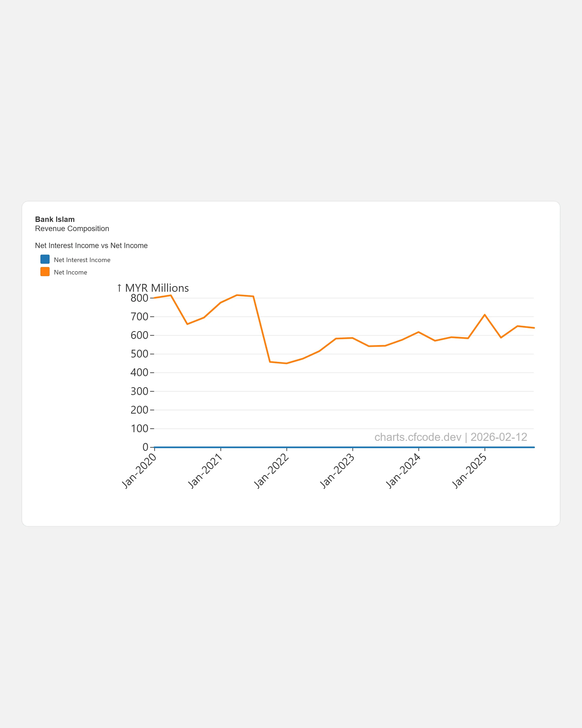The height and width of the screenshot is (728, 582).
Task: Click the Revenue Composition subtitle
Action: (72, 229)
